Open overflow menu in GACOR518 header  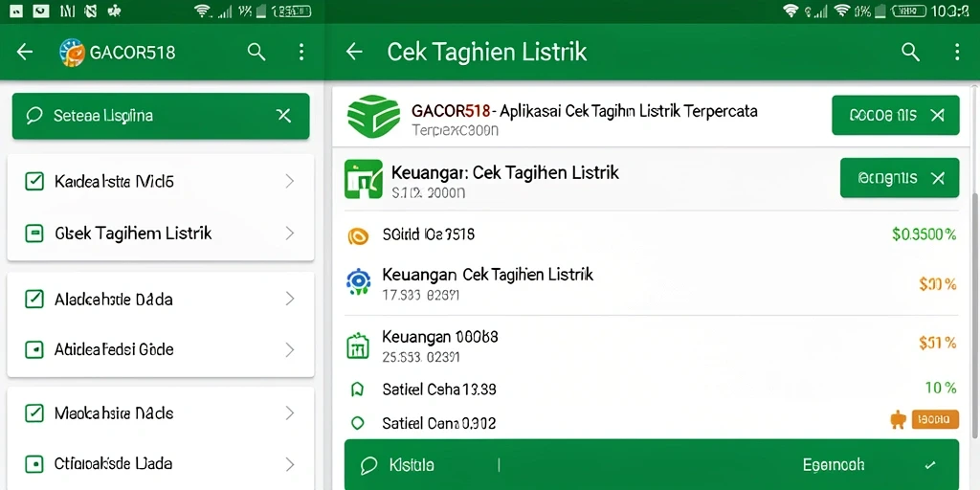301,52
